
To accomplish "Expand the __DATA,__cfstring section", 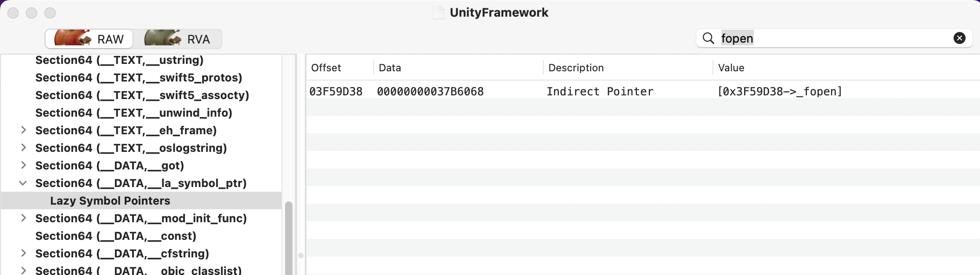I will [x=23, y=253].
